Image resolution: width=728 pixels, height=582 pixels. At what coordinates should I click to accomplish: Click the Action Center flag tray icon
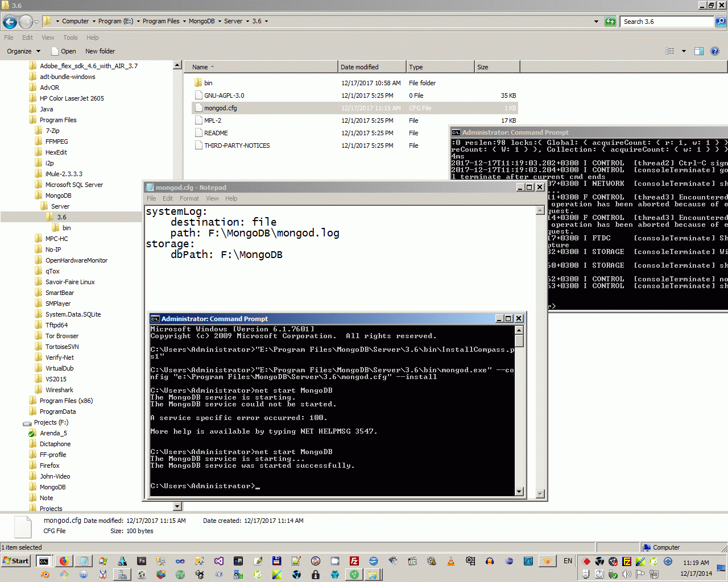coord(640,574)
